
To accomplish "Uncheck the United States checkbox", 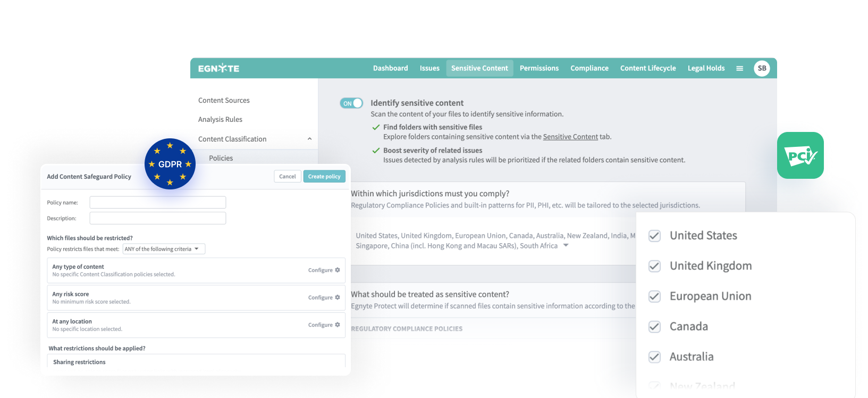I will 654,236.
